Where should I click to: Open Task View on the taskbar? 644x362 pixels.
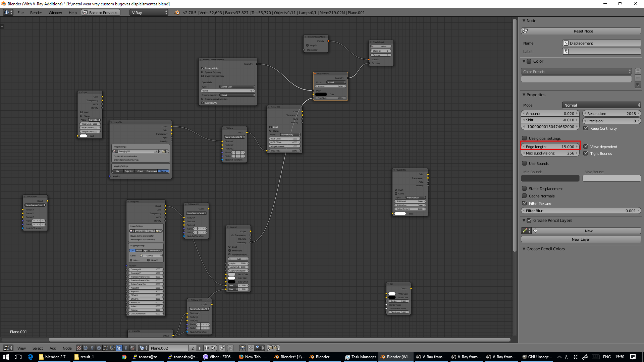tap(18, 357)
